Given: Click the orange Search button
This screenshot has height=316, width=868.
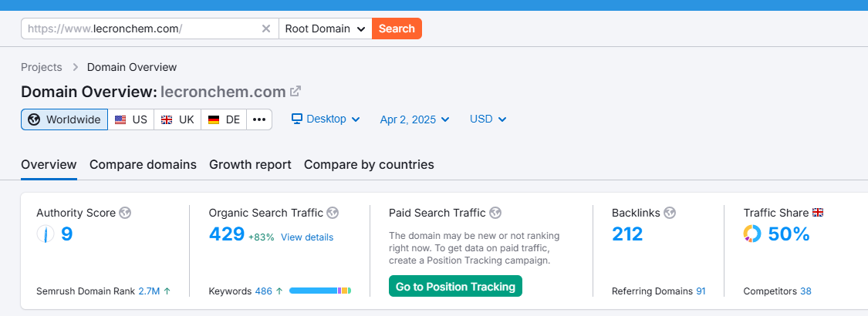Looking at the screenshot, I should tap(397, 29).
